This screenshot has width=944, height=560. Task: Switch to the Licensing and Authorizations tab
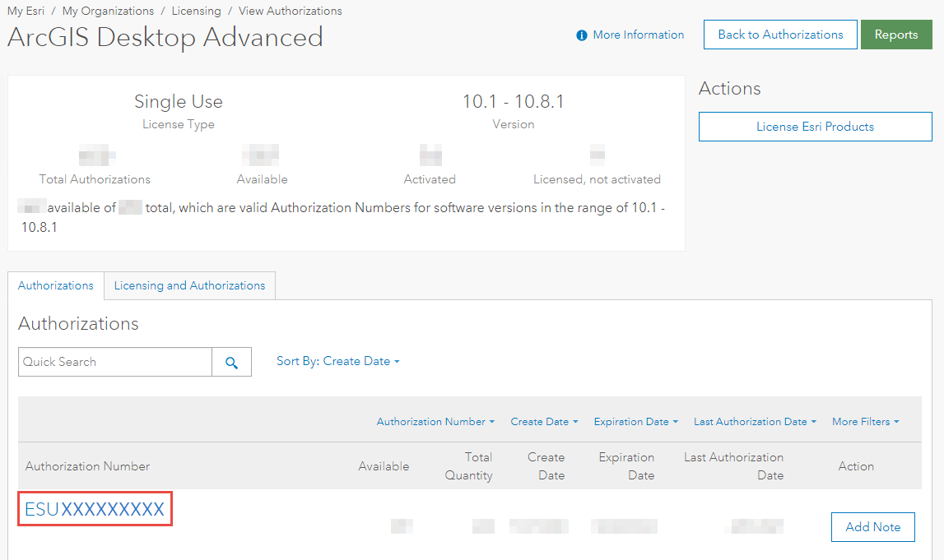189,285
